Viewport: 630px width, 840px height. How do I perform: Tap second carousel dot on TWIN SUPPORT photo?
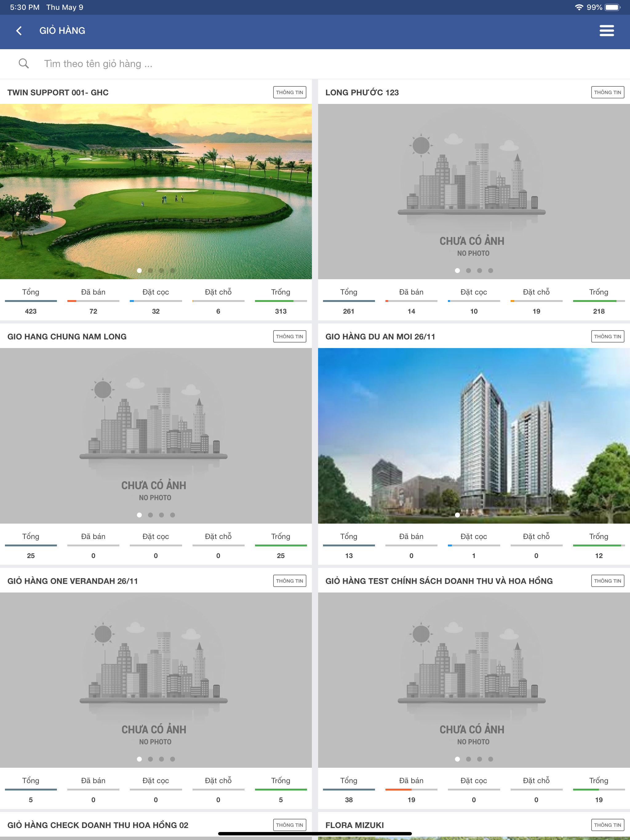150,270
